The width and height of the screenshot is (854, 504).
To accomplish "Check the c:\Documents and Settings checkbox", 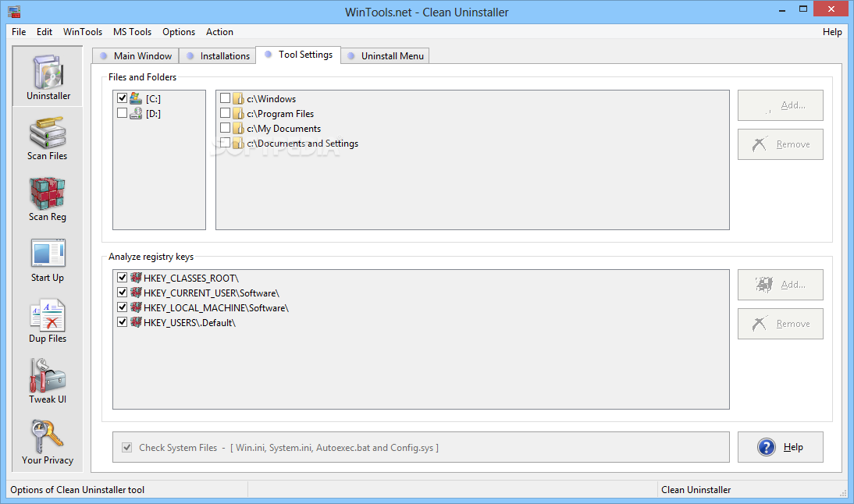I will pos(225,143).
